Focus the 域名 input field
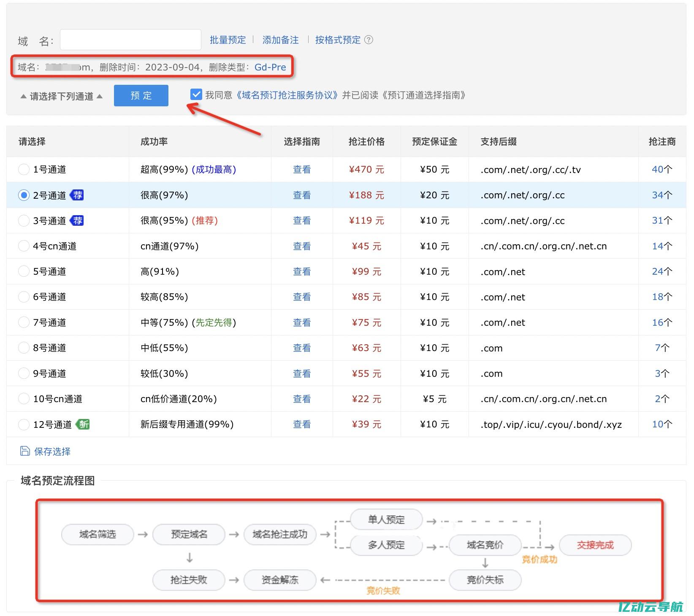Screen dimensions: 694x616 point(130,40)
